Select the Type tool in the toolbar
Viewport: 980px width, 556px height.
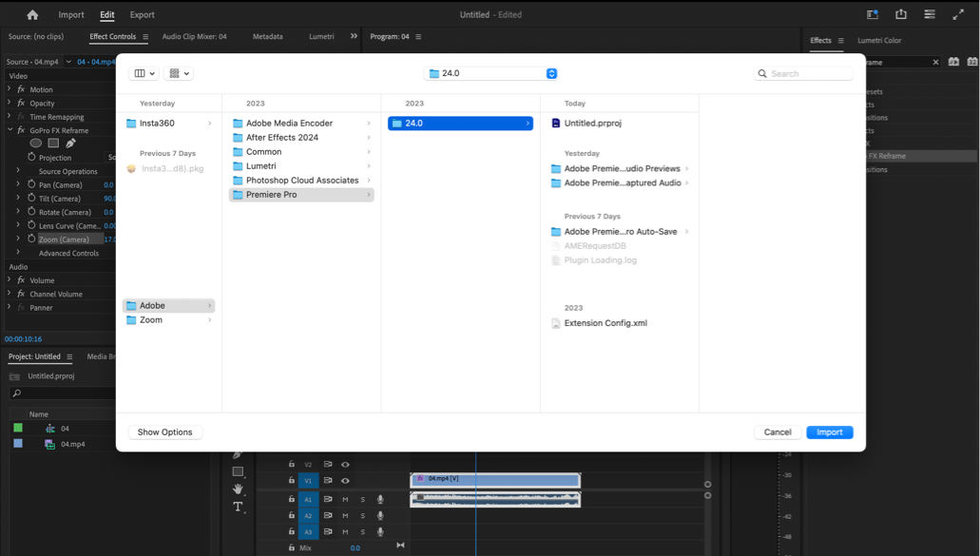coord(238,508)
